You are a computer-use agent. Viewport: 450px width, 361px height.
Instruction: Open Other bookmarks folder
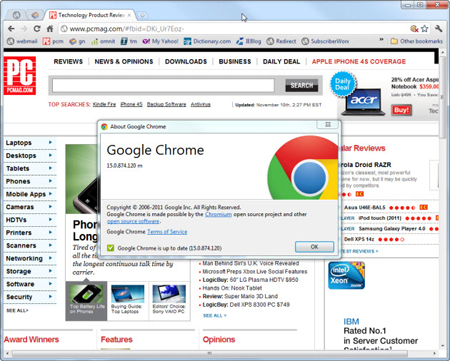[x=417, y=41]
